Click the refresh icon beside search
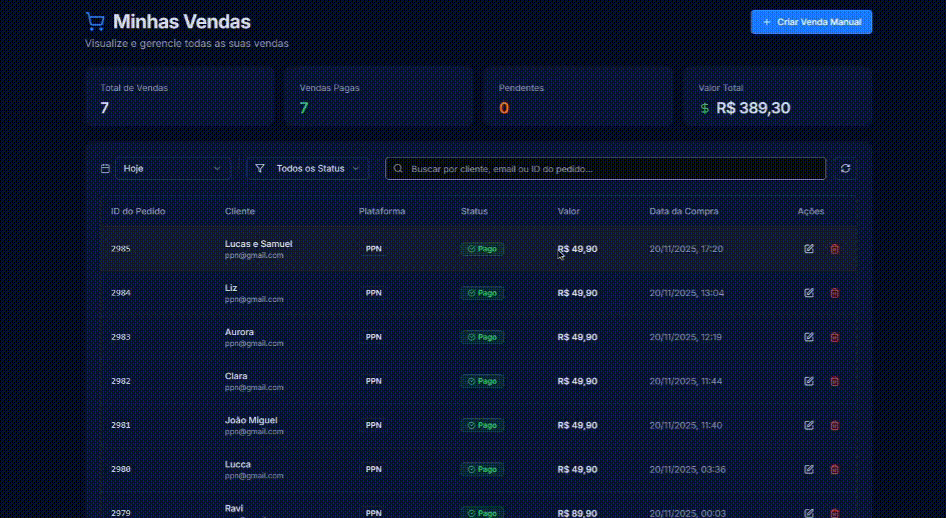 pyautogui.click(x=846, y=169)
